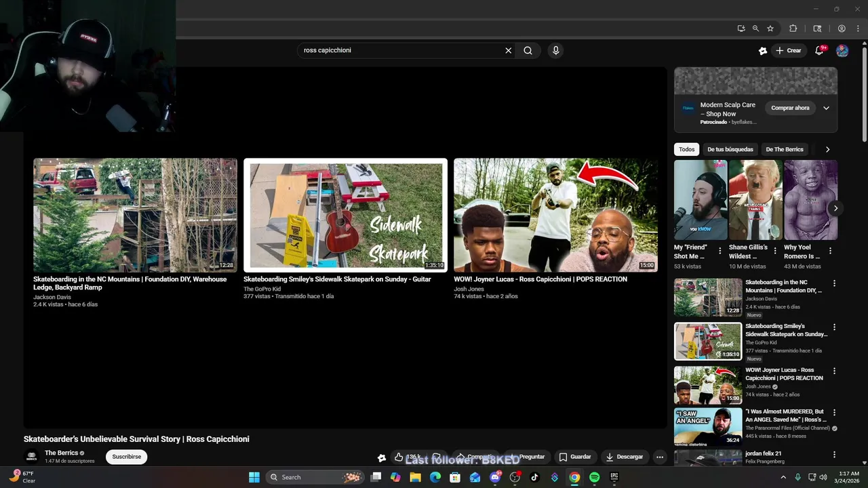Screen dimensions: 868x488
Task: Open 'Skateboarding in the NC Mountains' endscreen thumbnail
Action: coord(135,215)
